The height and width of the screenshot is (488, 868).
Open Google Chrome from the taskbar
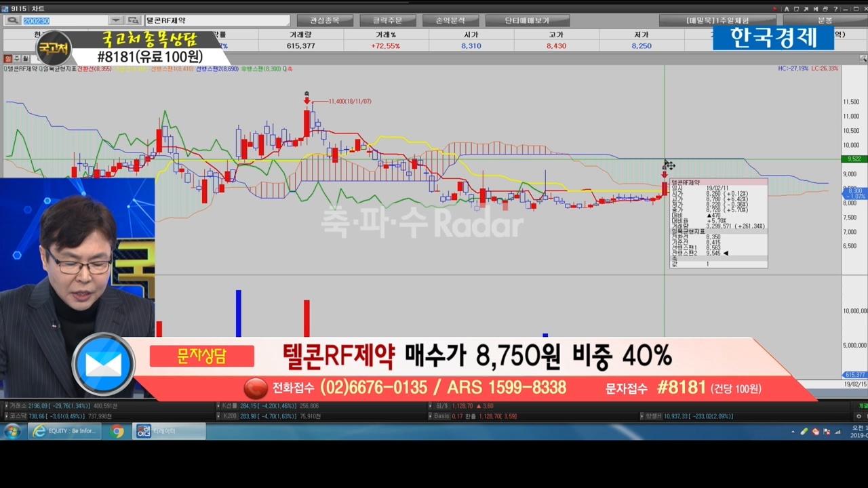tap(117, 431)
